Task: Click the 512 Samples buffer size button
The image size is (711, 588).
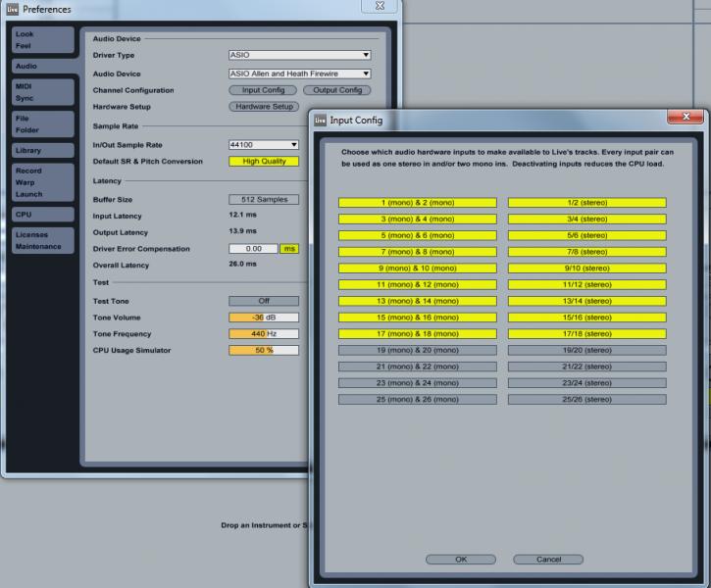Action: [x=264, y=199]
